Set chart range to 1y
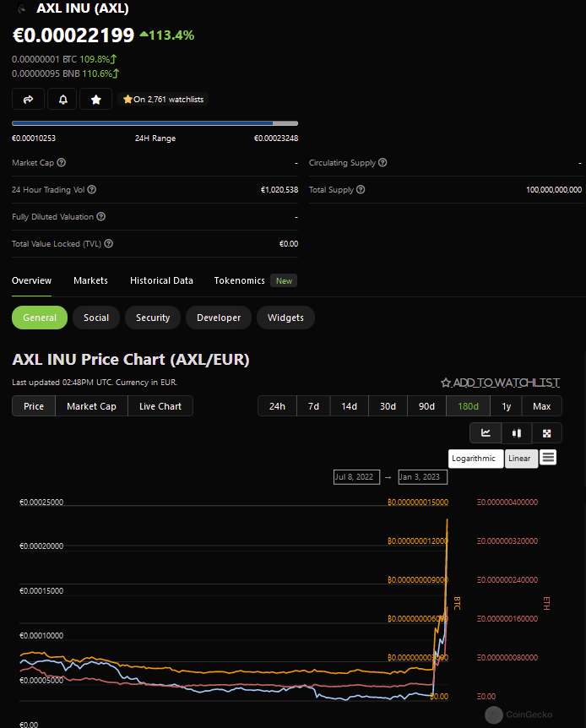The image size is (586, 728). pos(506,406)
